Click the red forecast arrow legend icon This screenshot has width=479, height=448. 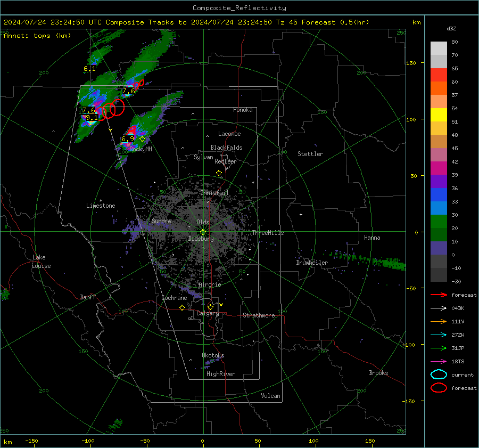tap(439, 295)
